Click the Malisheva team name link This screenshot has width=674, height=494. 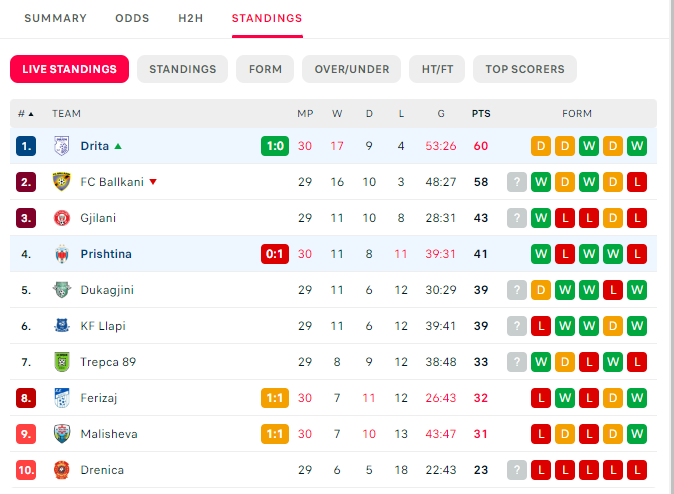click(109, 434)
